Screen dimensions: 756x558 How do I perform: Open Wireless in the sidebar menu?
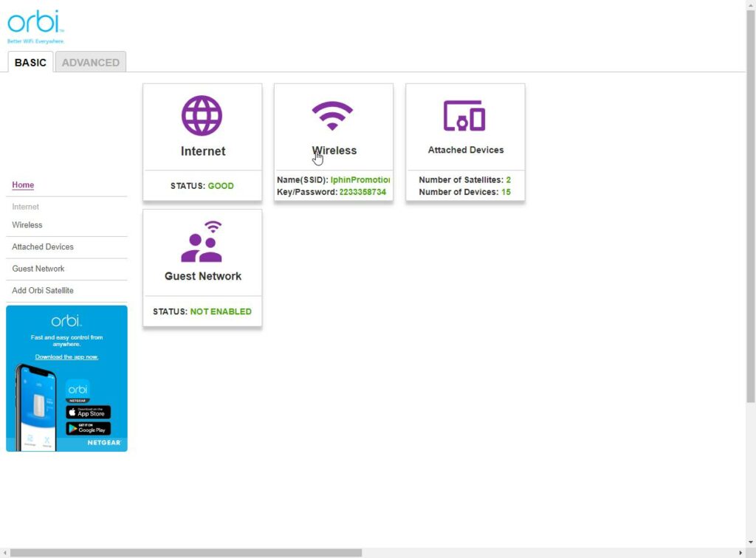(27, 225)
